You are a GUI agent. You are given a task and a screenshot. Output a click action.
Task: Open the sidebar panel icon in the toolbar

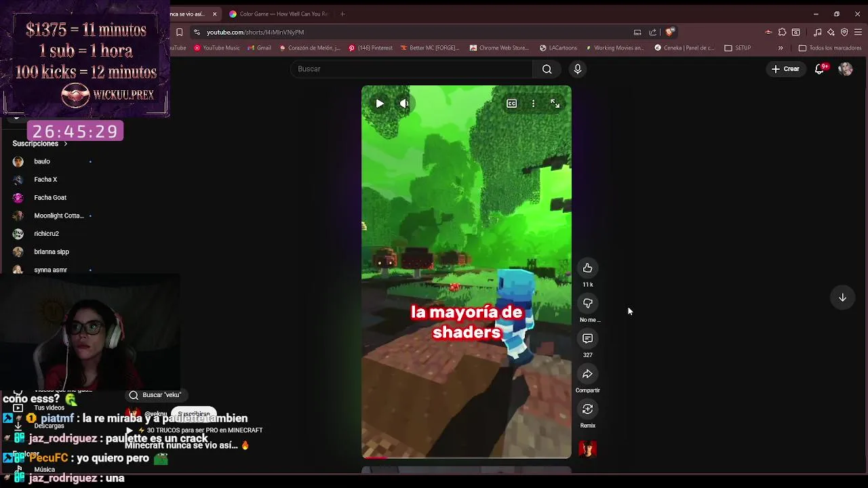(x=795, y=32)
